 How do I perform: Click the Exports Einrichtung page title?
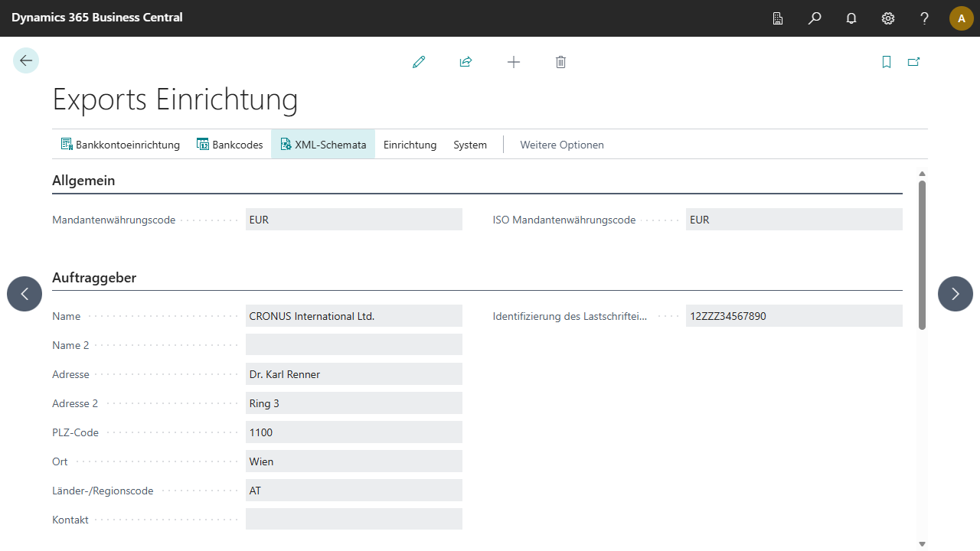(175, 99)
